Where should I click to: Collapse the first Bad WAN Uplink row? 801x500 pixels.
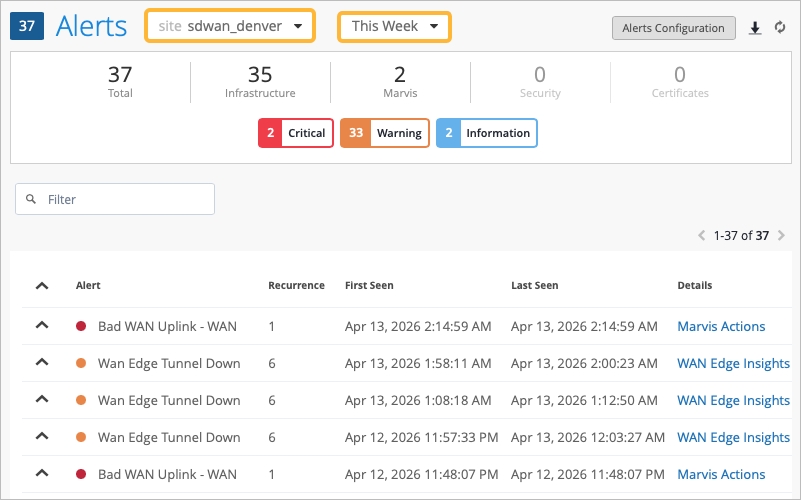(x=42, y=326)
